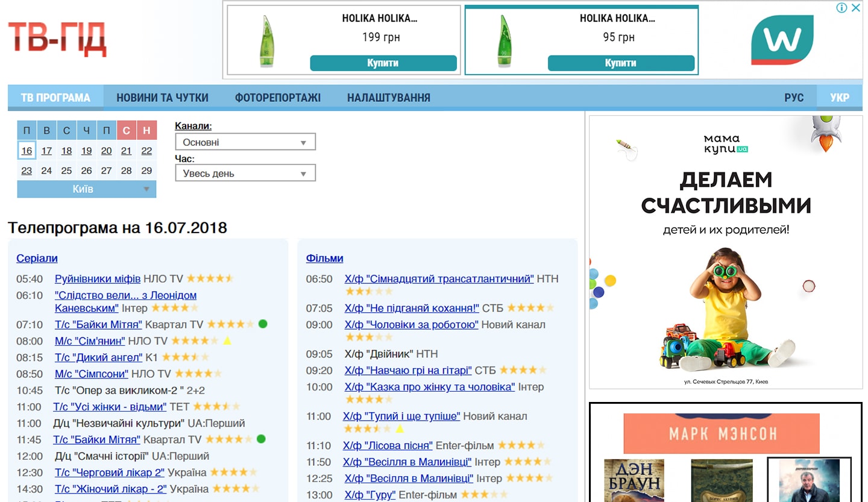
Task: Click the star rating for Черговий лікар 2
Action: click(x=233, y=472)
